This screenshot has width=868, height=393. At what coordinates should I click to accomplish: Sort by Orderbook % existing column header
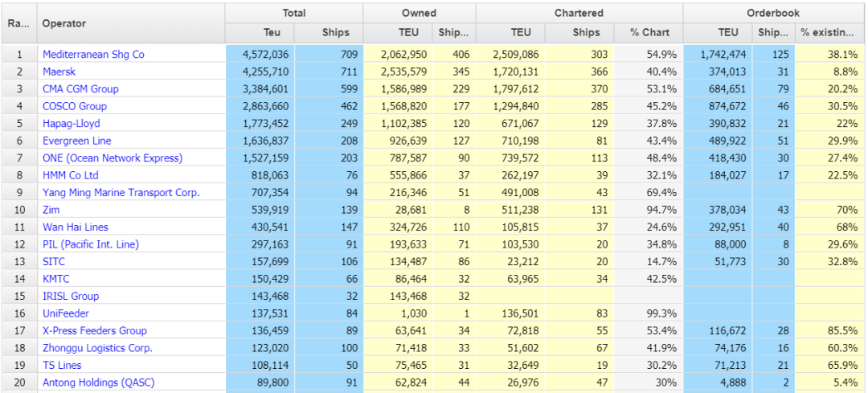point(828,33)
